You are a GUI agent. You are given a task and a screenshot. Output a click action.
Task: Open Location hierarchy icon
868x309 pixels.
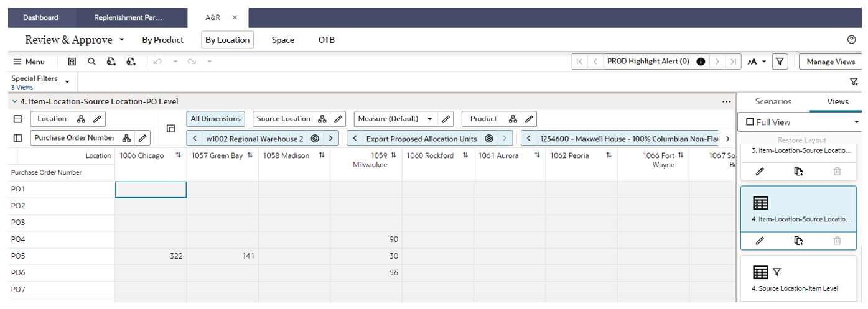coord(81,119)
